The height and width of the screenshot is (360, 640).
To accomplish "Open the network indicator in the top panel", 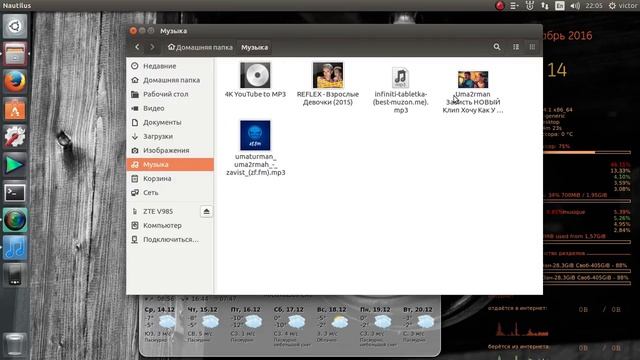I will [544, 6].
